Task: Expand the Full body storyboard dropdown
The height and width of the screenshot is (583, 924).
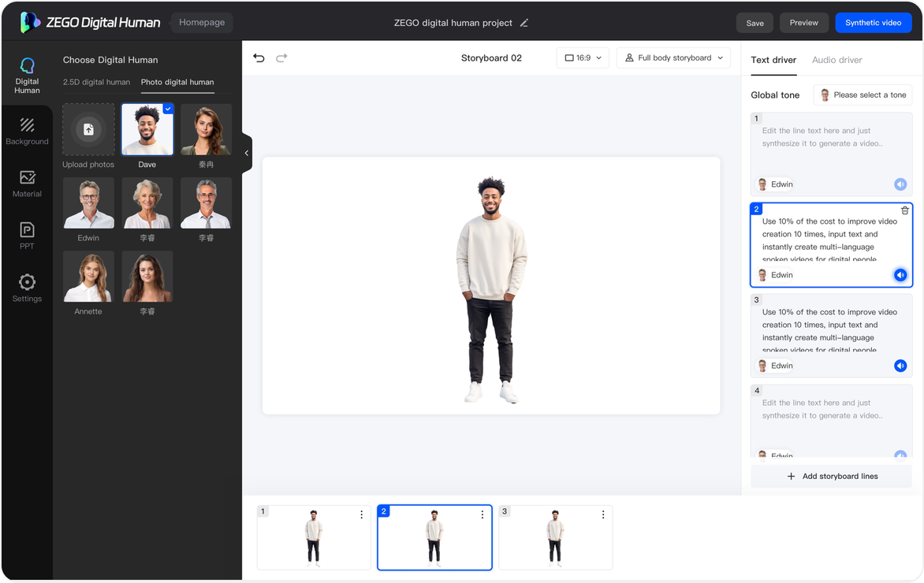Action: click(673, 58)
